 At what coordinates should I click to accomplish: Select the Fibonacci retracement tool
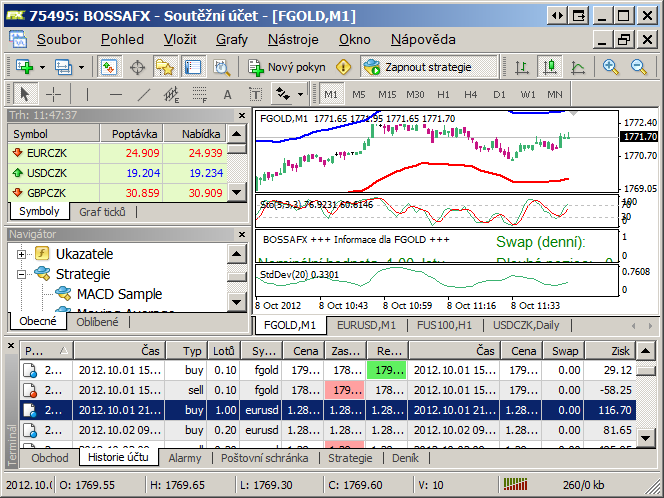[x=199, y=94]
